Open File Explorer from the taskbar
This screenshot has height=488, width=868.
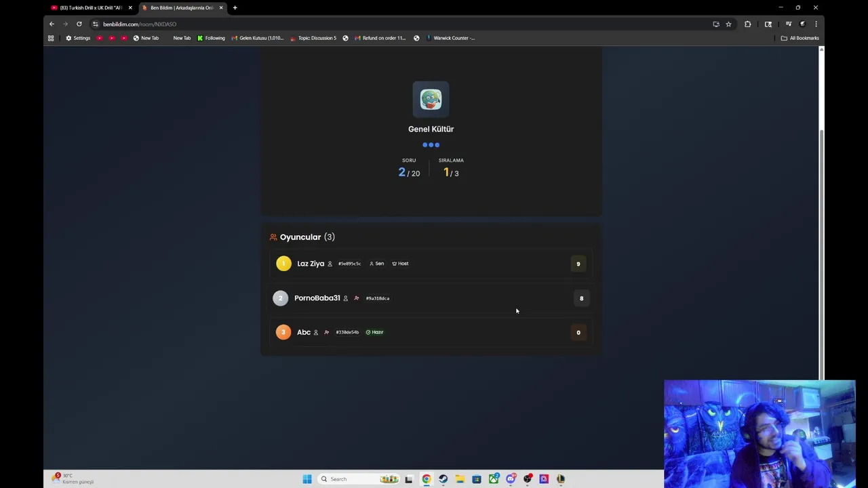tap(460, 479)
